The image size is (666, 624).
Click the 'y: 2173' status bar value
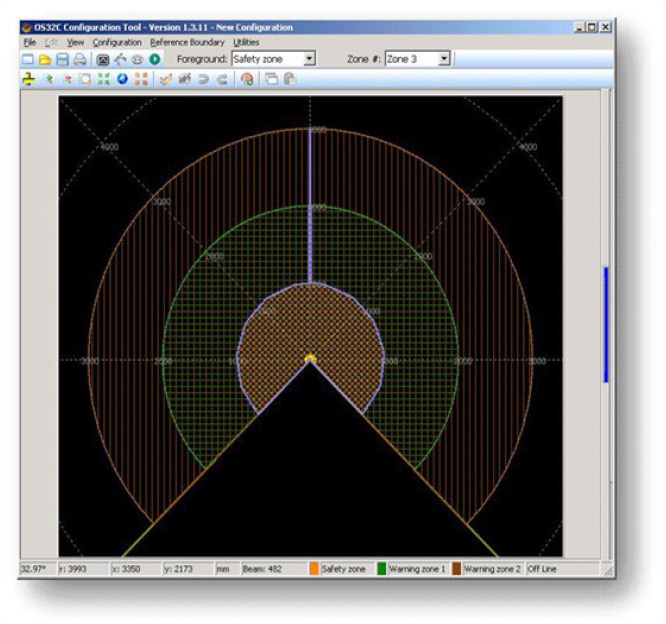(x=178, y=569)
